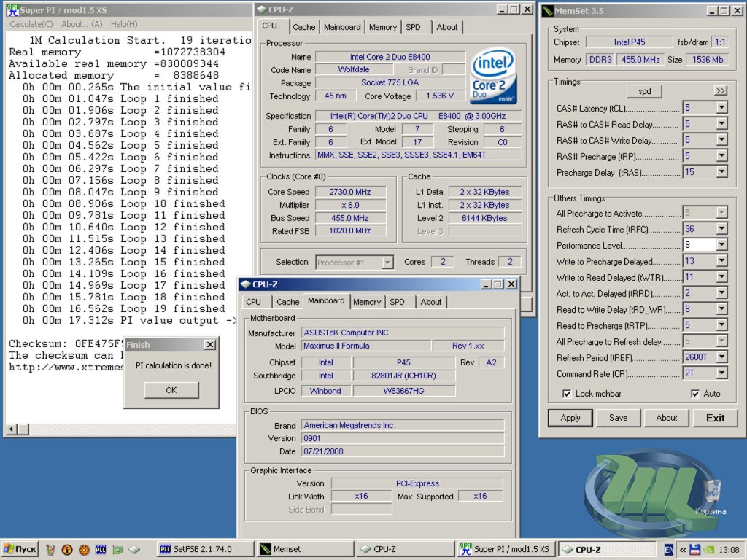Click the Maximus II Formula model field
This screenshot has width=747, height=560.
[366, 346]
